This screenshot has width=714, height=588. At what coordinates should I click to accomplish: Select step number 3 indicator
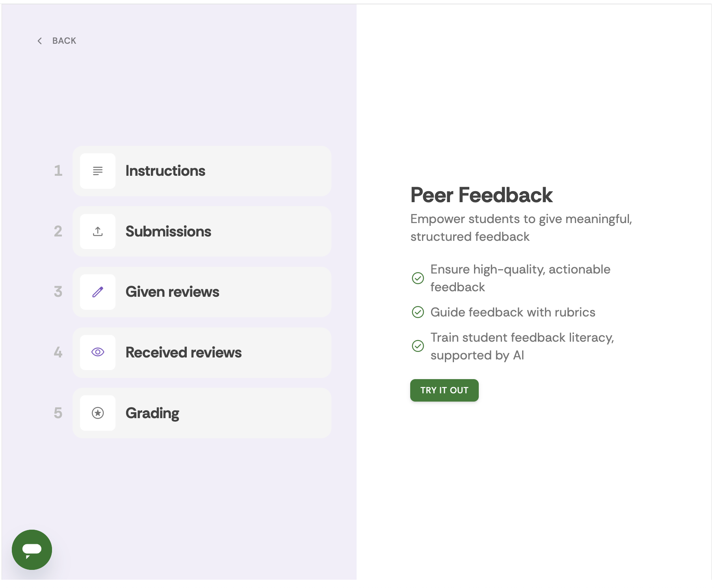[x=58, y=292]
